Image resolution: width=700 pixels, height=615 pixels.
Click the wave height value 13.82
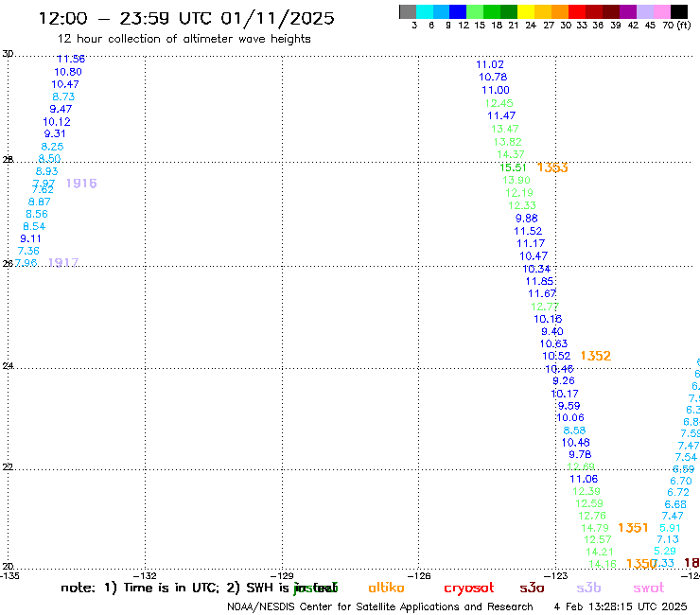click(x=508, y=142)
